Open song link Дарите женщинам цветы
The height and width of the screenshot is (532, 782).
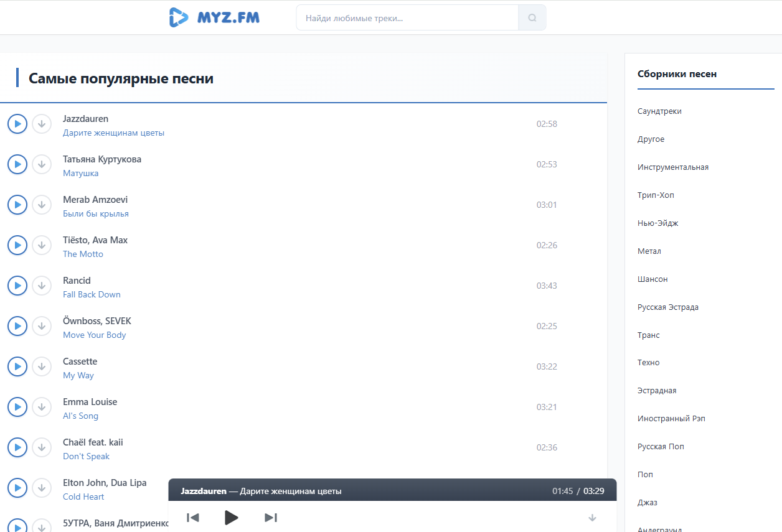[113, 133]
